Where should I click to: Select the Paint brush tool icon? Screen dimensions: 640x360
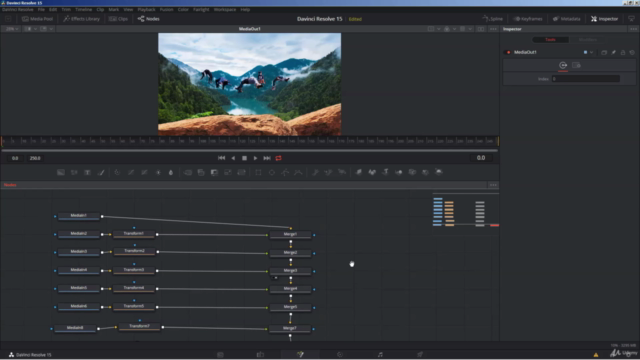tap(101, 172)
